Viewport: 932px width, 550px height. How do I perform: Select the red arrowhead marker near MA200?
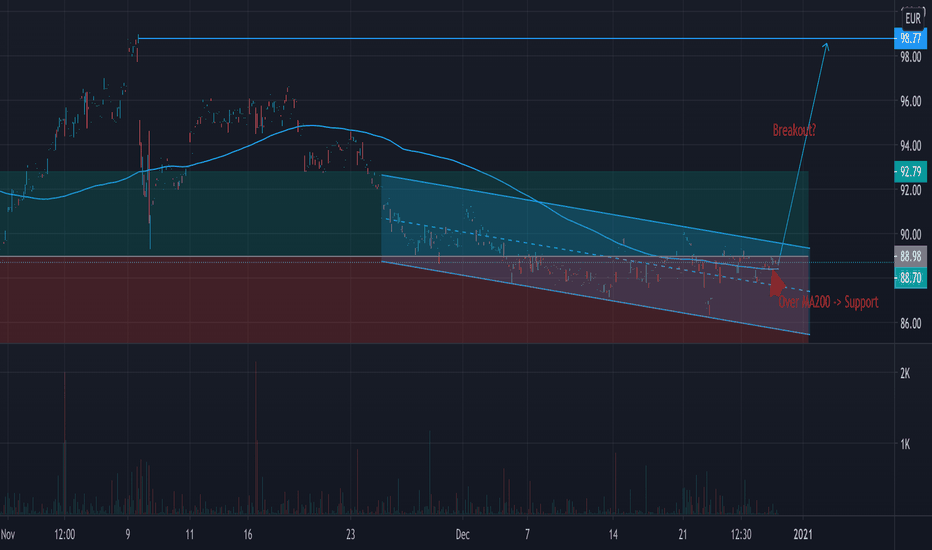click(777, 282)
